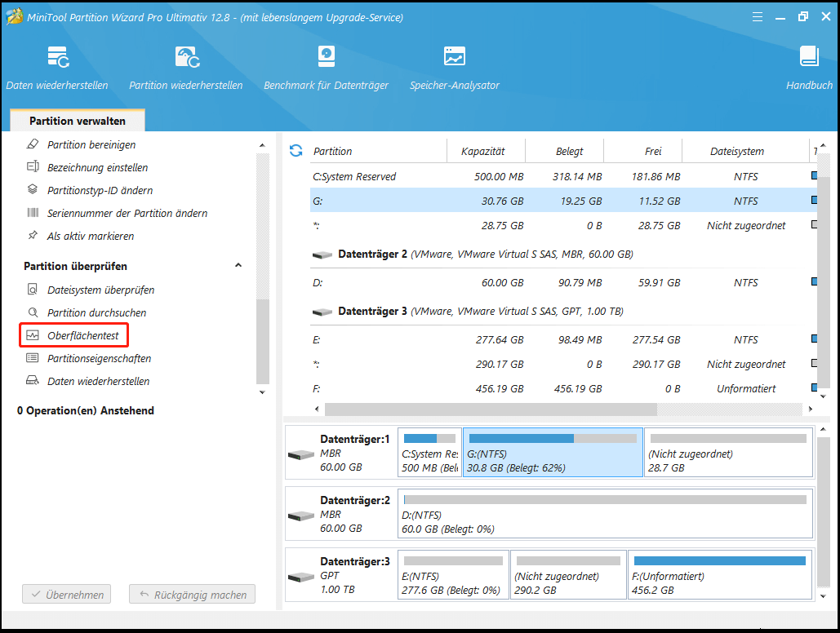
Task: Click Partitionstyp-ID ändern layers icon
Action: point(33,189)
